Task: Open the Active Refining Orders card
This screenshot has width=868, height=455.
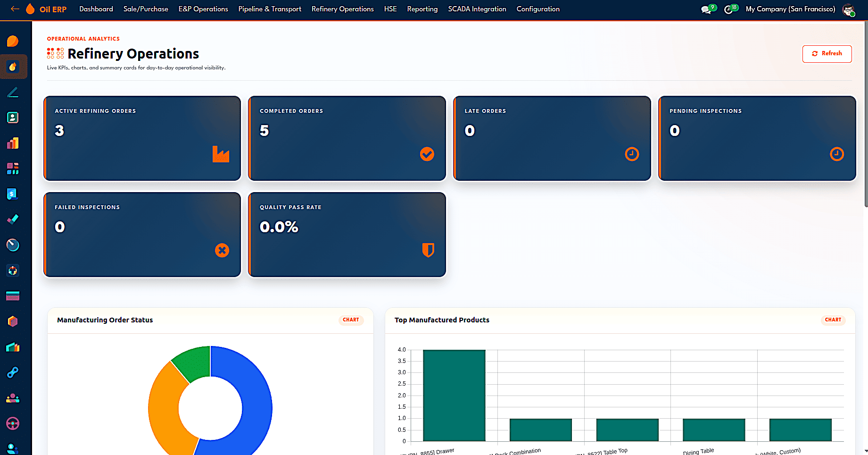Action: click(x=142, y=138)
